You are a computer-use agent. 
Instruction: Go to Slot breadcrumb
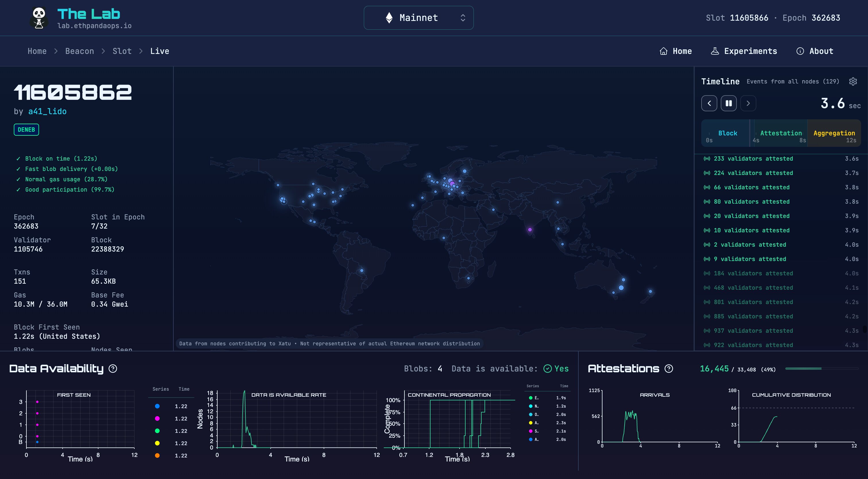pos(122,51)
